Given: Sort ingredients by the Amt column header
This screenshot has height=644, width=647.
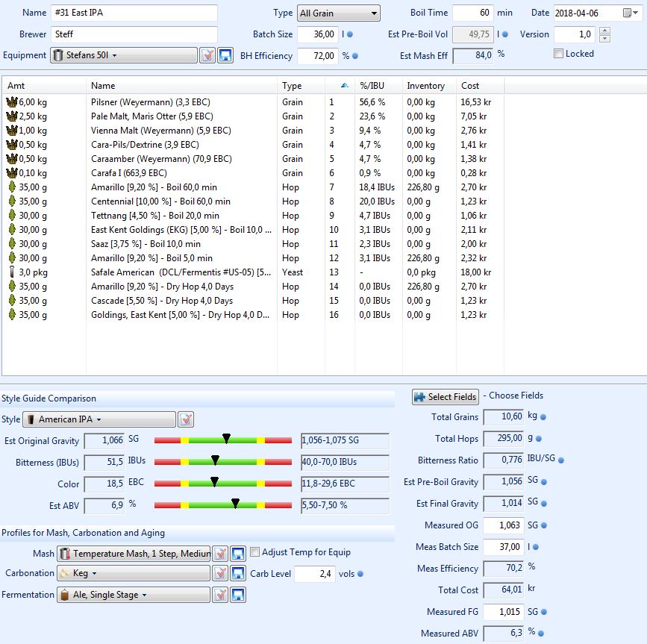Looking at the screenshot, I should pos(44,85).
